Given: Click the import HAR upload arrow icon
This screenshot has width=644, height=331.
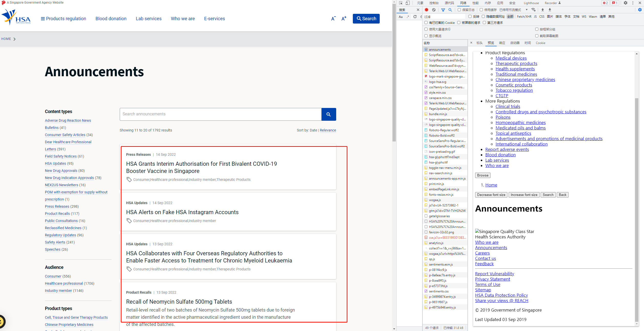Looking at the screenshot, I should coord(542,10).
